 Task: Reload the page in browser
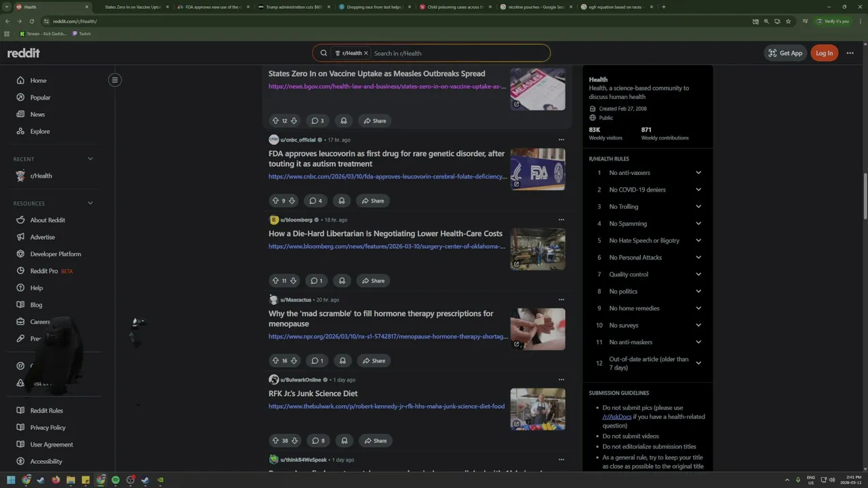click(x=31, y=21)
